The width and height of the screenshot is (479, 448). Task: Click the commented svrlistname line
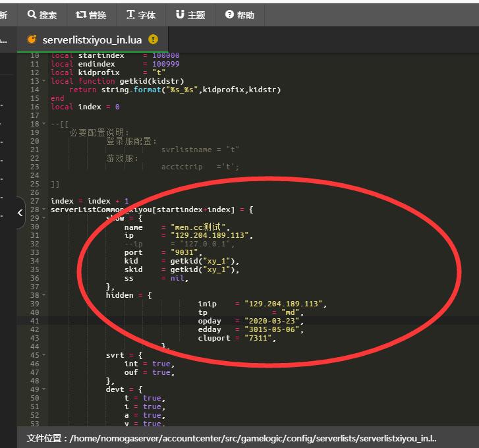tap(200, 150)
